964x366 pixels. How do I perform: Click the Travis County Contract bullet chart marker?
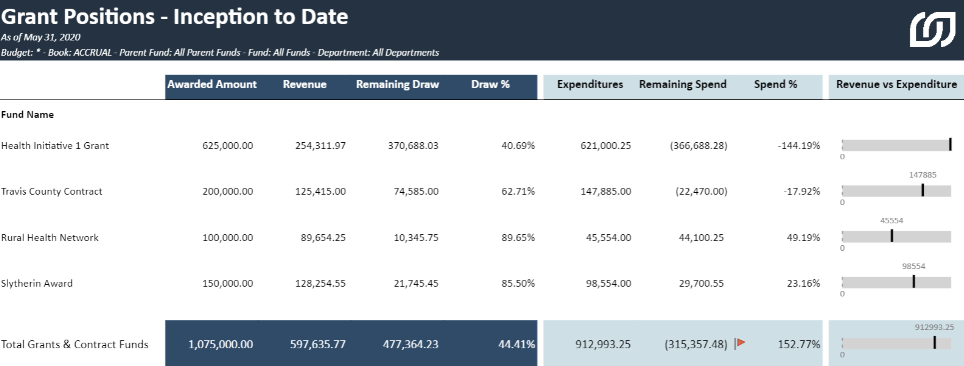(923, 191)
